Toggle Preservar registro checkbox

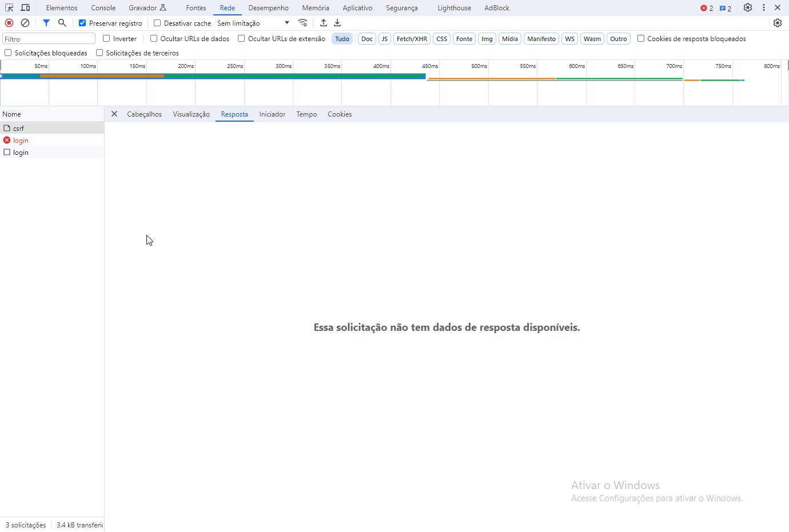click(82, 23)
